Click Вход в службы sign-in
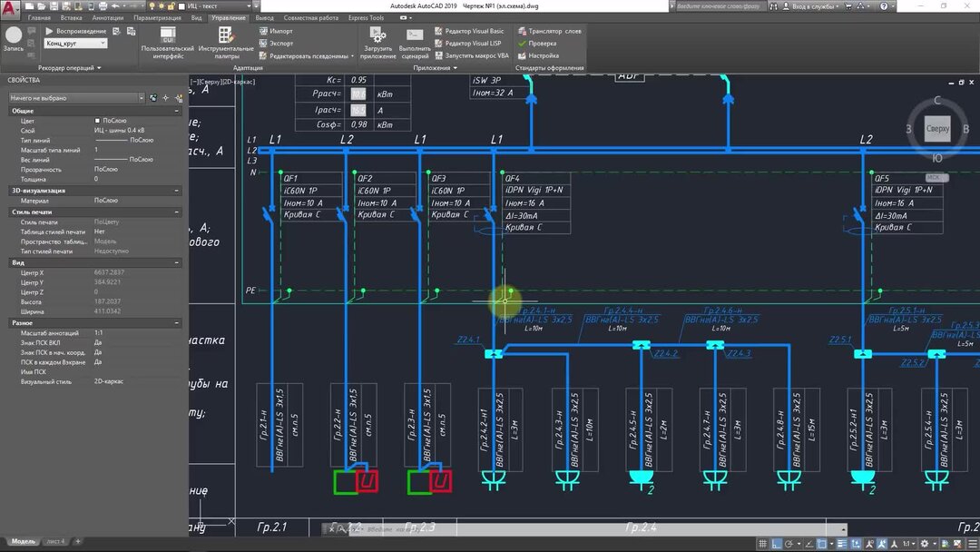 (812, 6)
